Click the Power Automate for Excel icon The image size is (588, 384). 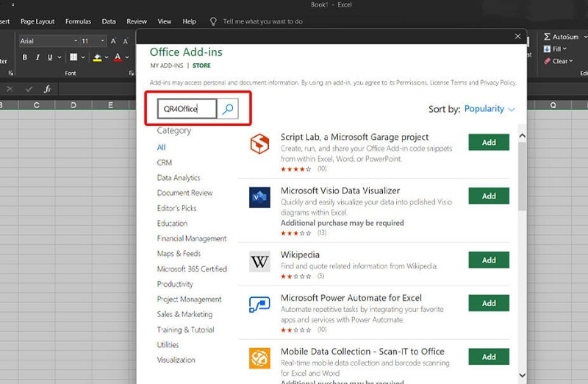(259, 305)
